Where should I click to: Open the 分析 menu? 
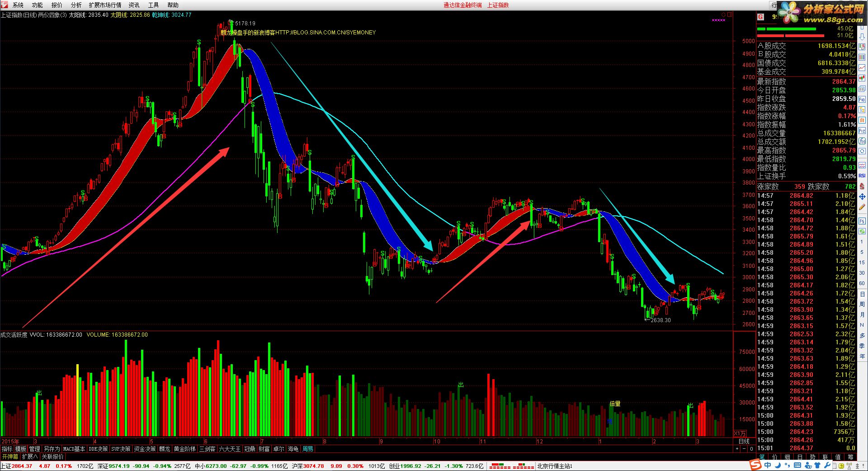pyautogui.click(x=76, y=5)
